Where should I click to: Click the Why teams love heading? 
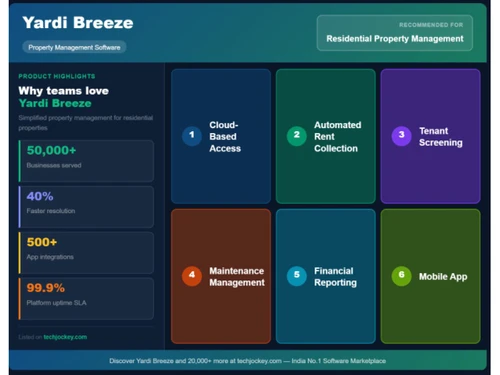tap(64, 91)
